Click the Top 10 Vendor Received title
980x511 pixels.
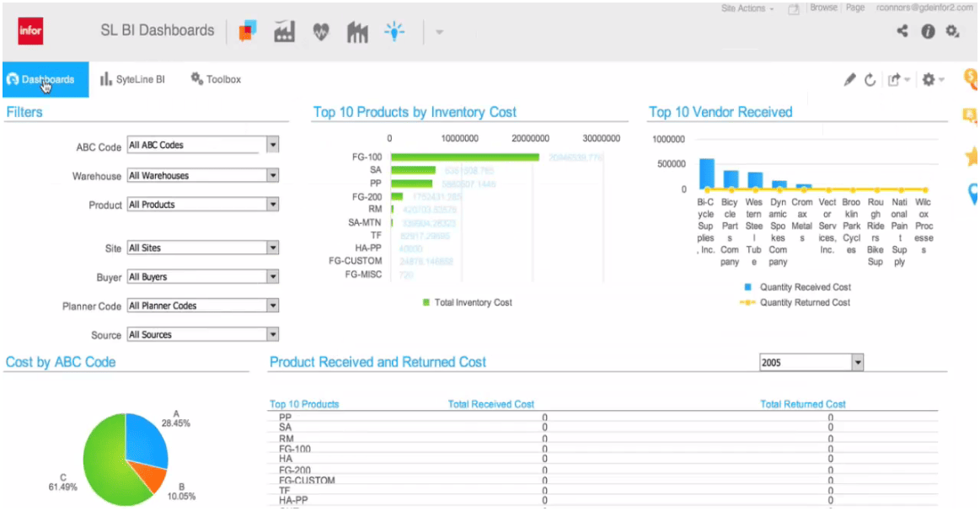[x=720, y=113]
